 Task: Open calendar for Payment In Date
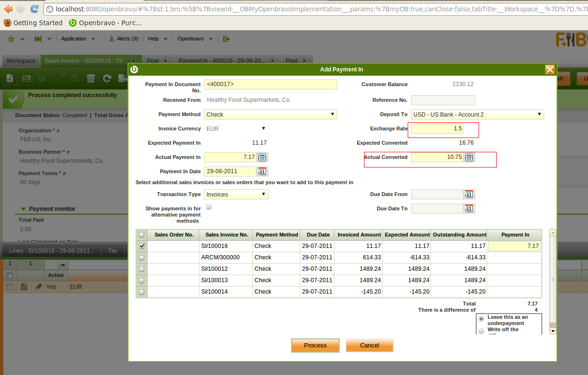[262, 171]
